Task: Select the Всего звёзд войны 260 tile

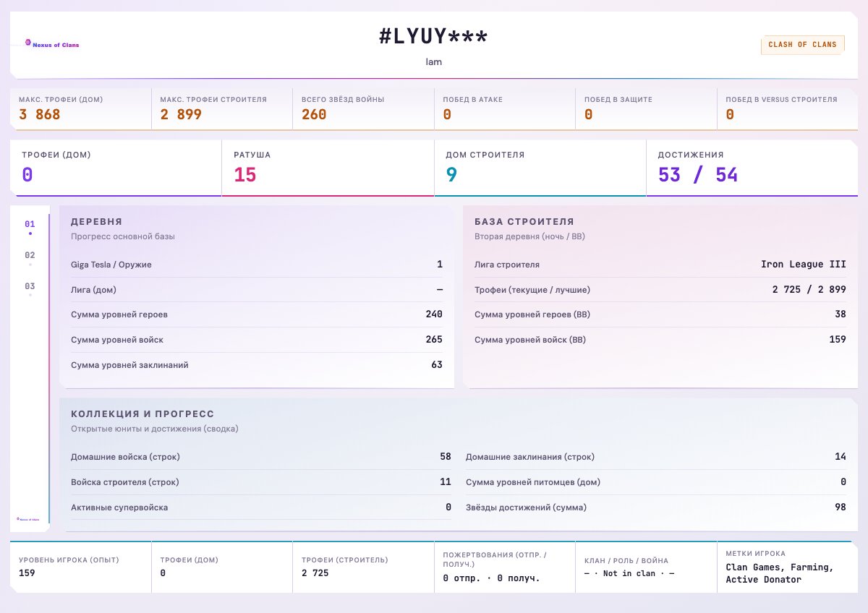Action: (x=363, y=108)
